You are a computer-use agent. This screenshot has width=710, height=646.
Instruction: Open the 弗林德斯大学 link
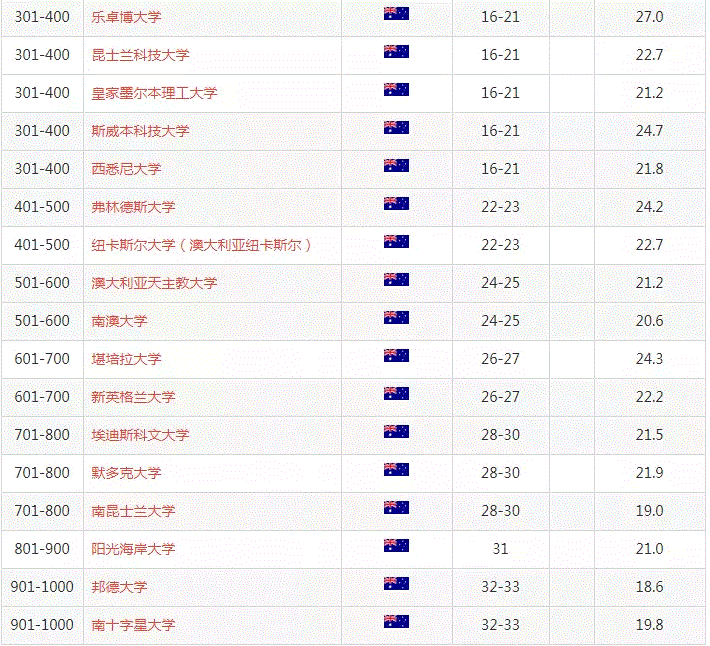[x=134, y=207]
